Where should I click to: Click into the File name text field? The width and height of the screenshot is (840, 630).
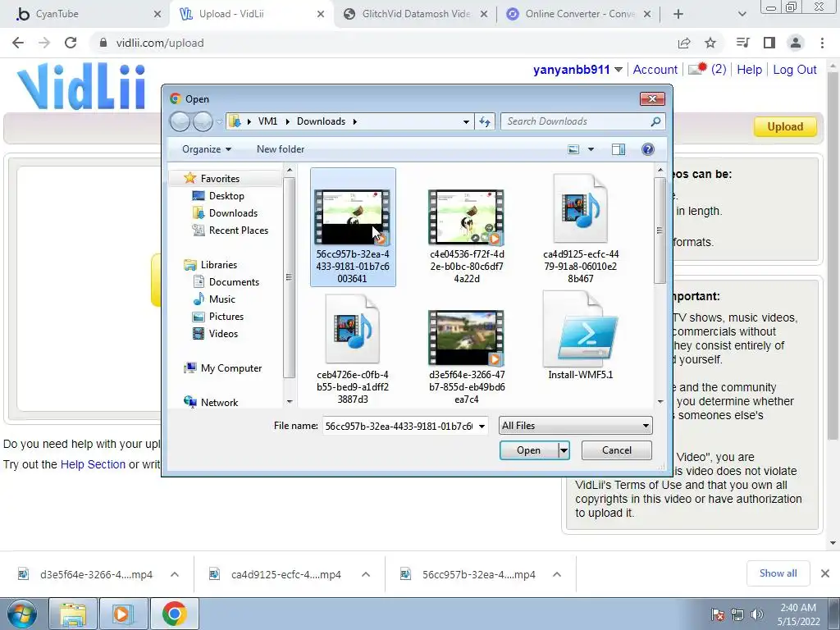(x=399, y=427)
